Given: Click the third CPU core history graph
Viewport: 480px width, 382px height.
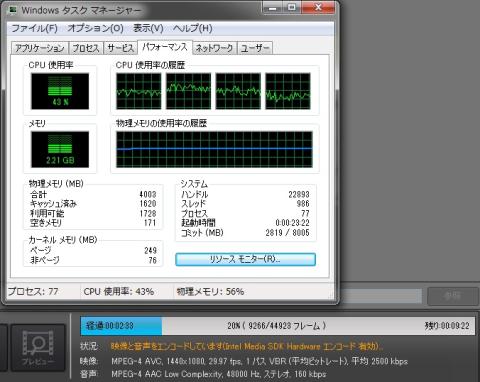Looking at the screenshot, I should (x=238, y=91).
